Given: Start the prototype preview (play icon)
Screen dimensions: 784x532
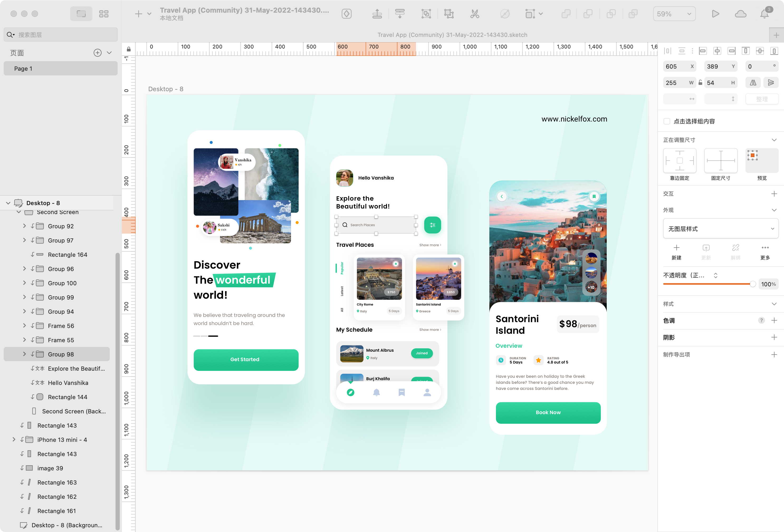Looking at the screenshot, I should point(716,14).
